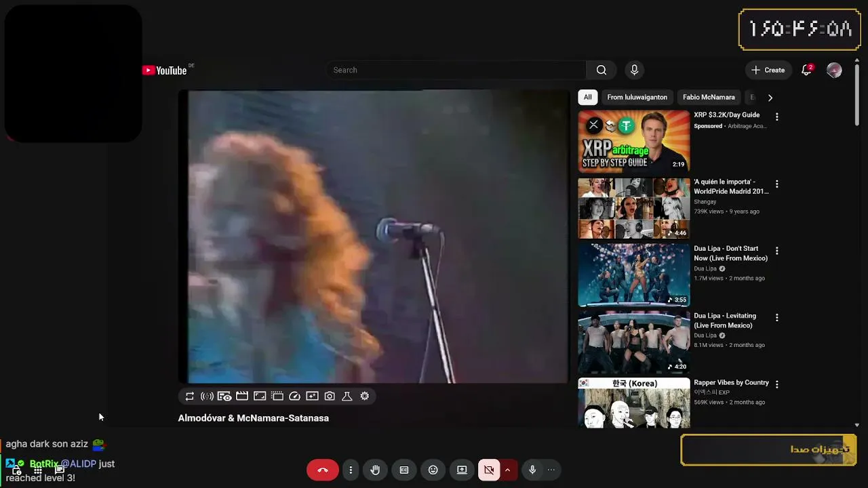868x488 pixels.
Task: Open the gear settings icon below the video
Action: (x=365, y=396)
